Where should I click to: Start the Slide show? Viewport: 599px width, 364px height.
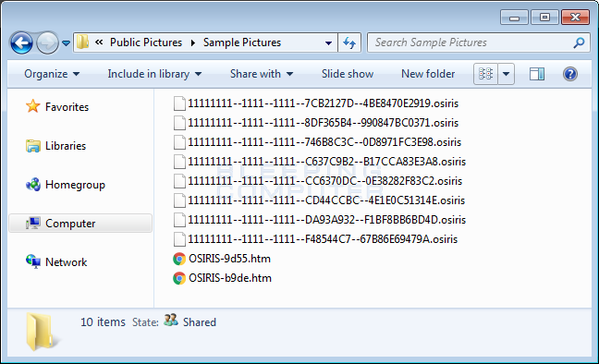pos(348,74)
